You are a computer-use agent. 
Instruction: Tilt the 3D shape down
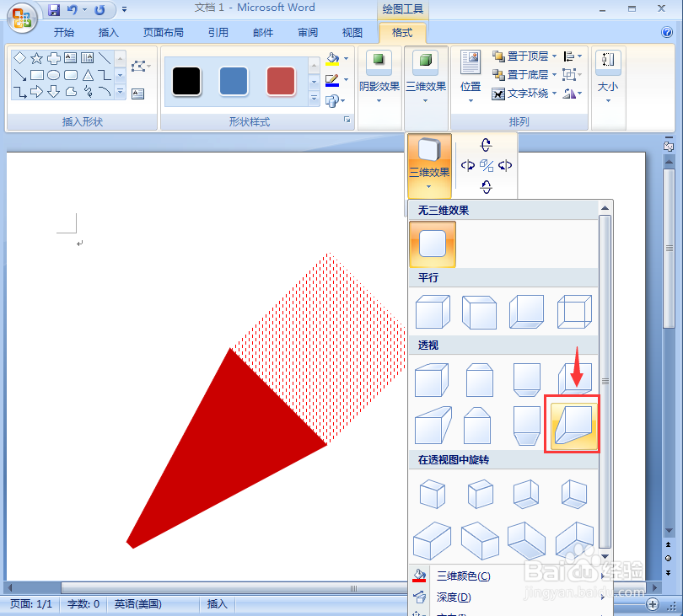pos(487,187)
